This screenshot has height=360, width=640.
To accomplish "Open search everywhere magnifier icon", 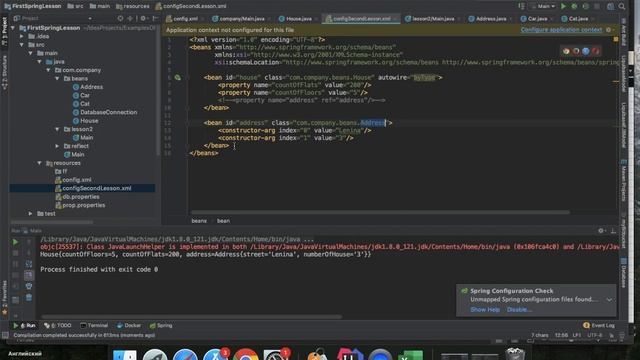I will [622, 6].
